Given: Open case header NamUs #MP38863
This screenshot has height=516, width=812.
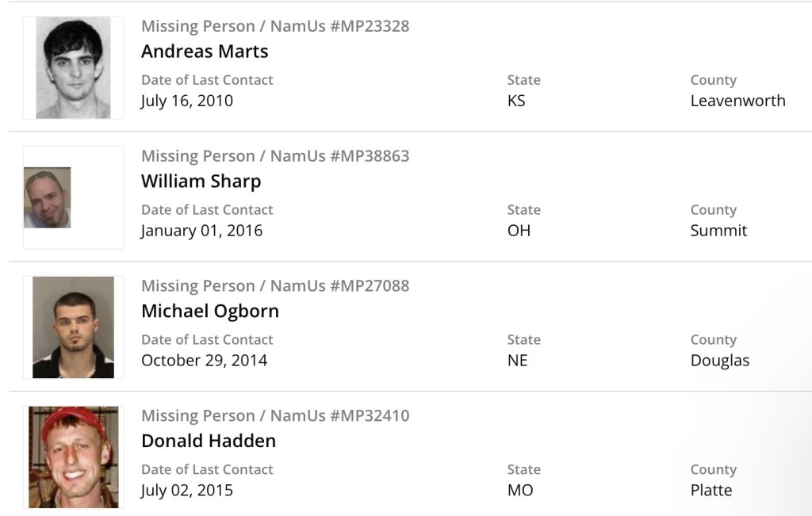Looking at the screenshot, I should [275, 156].
